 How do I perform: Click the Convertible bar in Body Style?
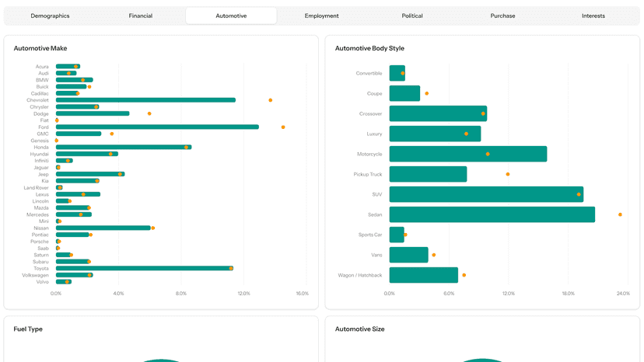pos(397,73)
